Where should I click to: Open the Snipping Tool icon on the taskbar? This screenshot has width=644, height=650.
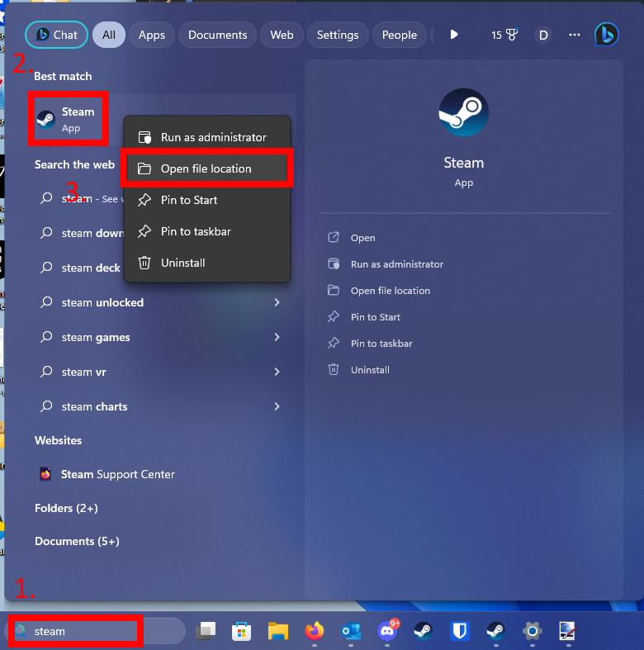pos(568,631)
